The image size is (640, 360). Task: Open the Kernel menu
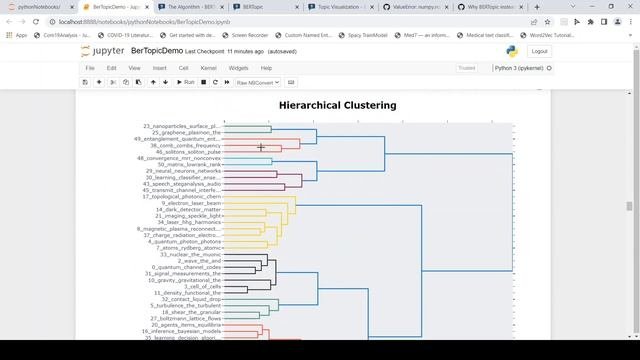click(x=208, y=68)
